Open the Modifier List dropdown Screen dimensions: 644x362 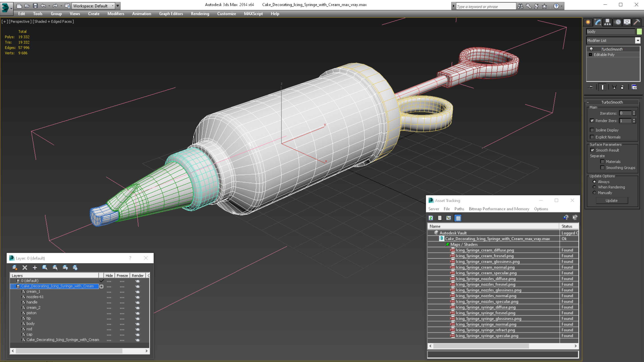click(x=638, y=40)
